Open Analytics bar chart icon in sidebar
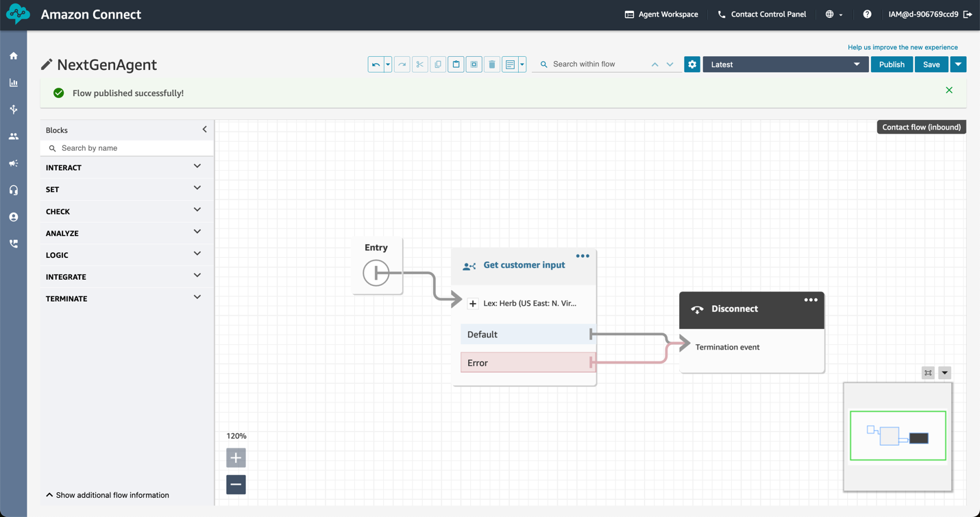This screenshot has width=980, height=517. [x=14, y=82]
